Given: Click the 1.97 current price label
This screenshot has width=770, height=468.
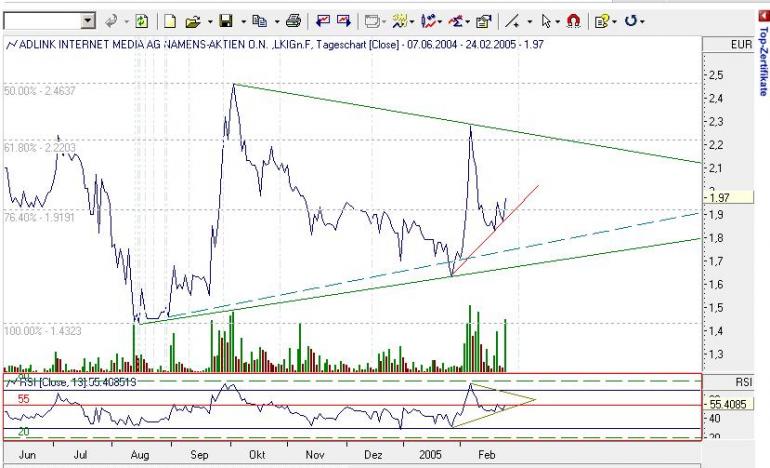Looking at the screenshot, I should tap(729, 197).
